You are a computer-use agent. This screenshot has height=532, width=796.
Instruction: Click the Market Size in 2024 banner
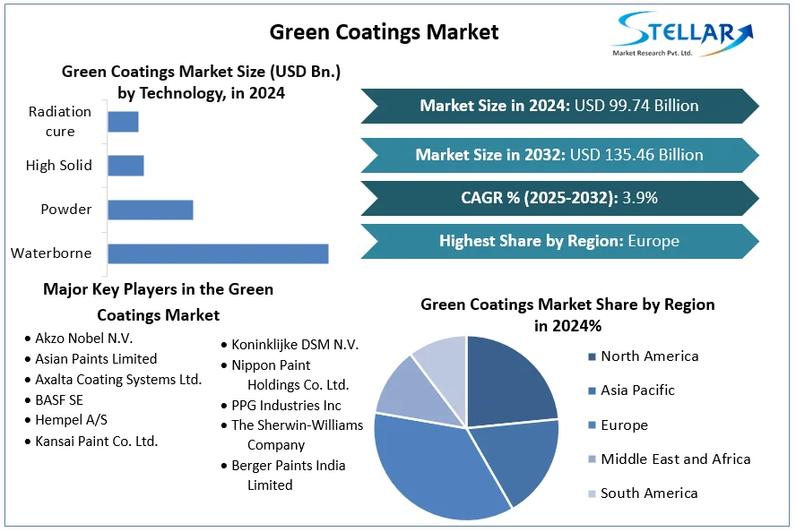point(559,106)
